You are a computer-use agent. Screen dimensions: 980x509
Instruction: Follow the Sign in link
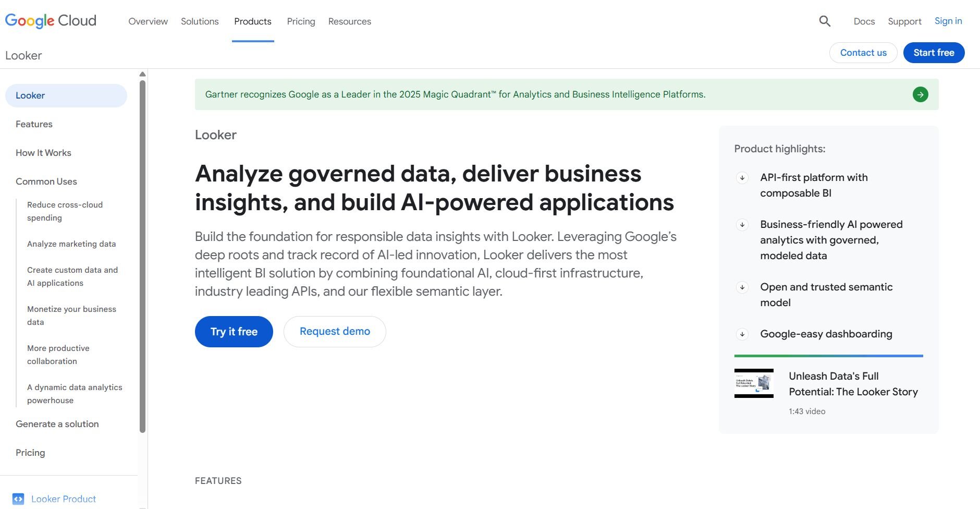click(x=948, y=21)
